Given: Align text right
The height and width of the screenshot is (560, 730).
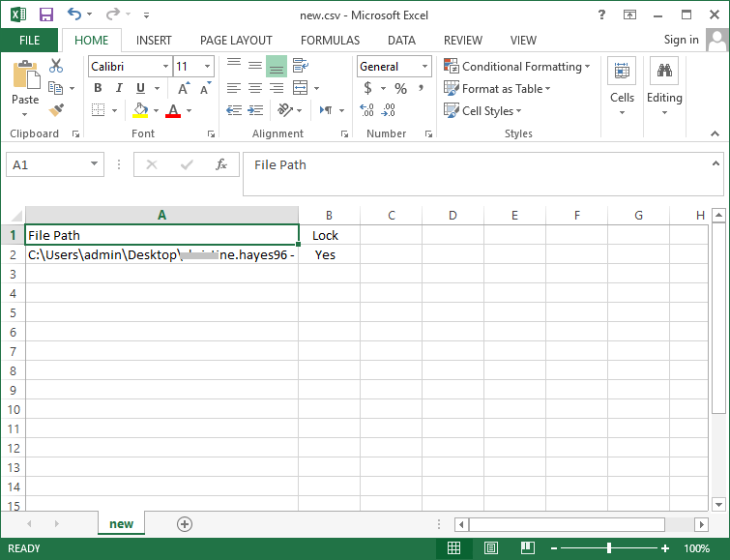Looking at the screenshot, I should pos(277,88).
